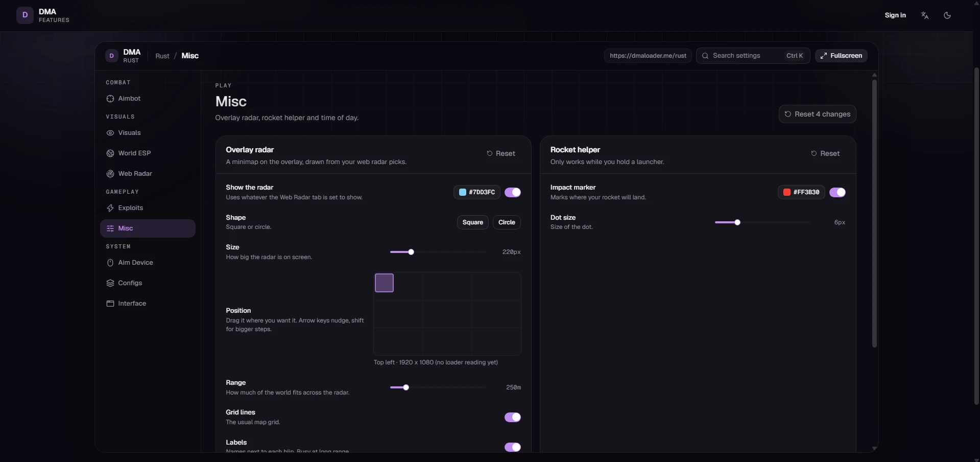Select the World ESP globe icon
The width and height of the screenshot is (980, 462).
(110, 153)
